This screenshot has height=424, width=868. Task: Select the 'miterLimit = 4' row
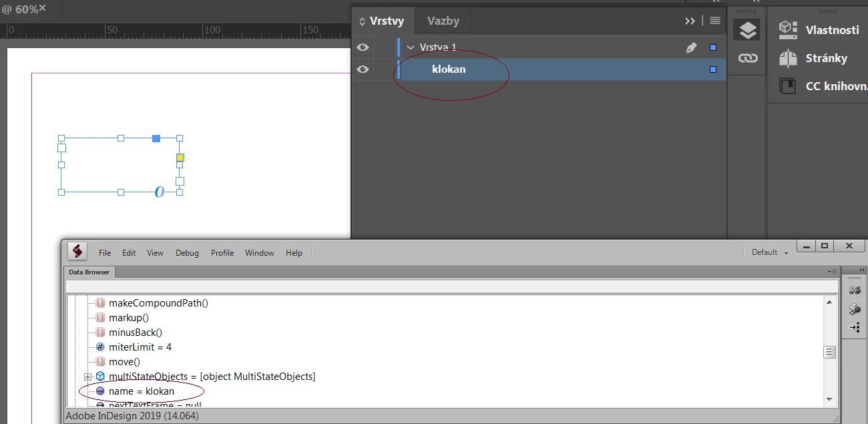pos(140,347)
